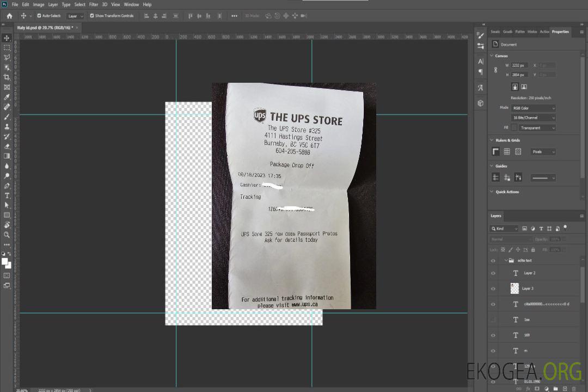Viewport: 588px width, 392px height.
Task: Collapse the 'edite text' layer group
Action: click(x=506, y=260)
